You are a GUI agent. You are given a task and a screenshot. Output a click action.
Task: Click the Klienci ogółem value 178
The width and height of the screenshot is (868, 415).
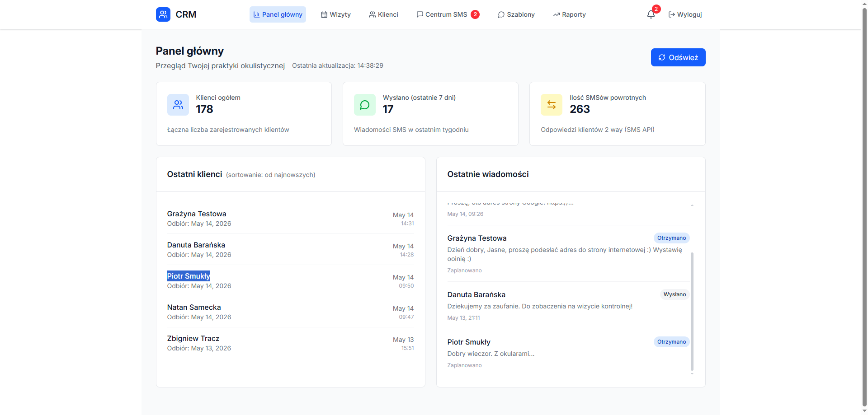[x=204, y=109]
